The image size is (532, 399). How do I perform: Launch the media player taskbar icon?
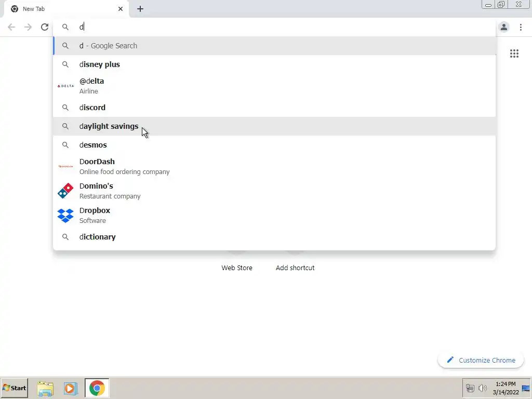[x=71, y=388]
